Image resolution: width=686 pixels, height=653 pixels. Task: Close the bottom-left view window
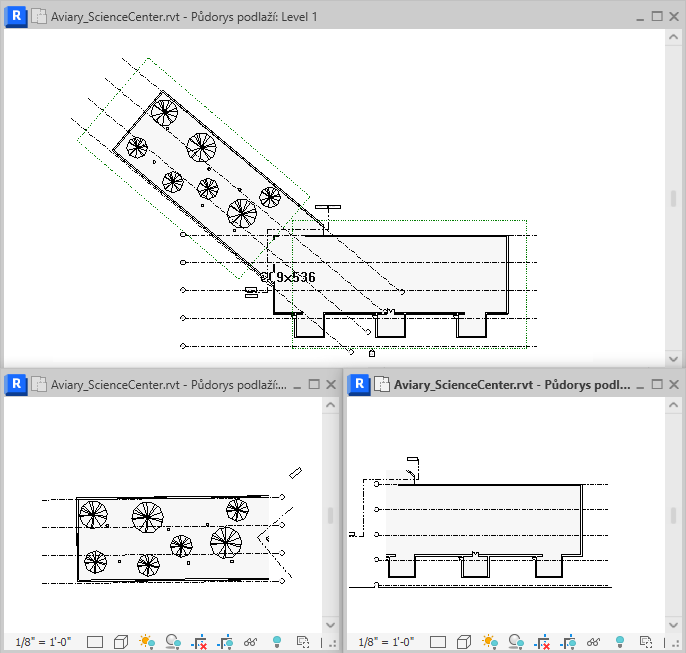point(331,384)
